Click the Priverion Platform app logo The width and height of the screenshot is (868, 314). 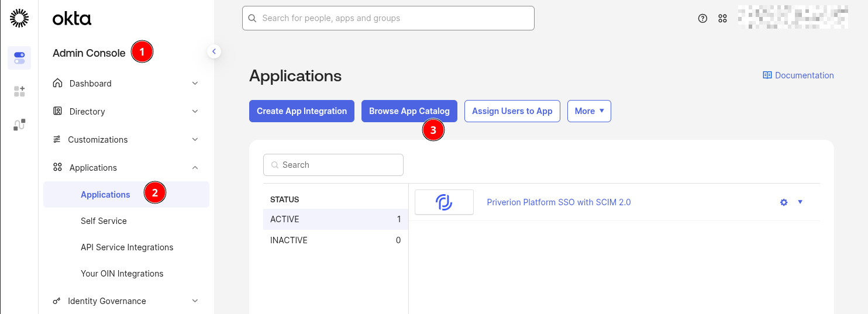(444, 202)
